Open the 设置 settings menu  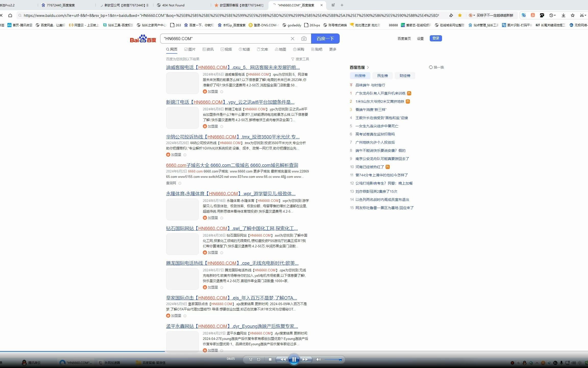click(420, 39)
